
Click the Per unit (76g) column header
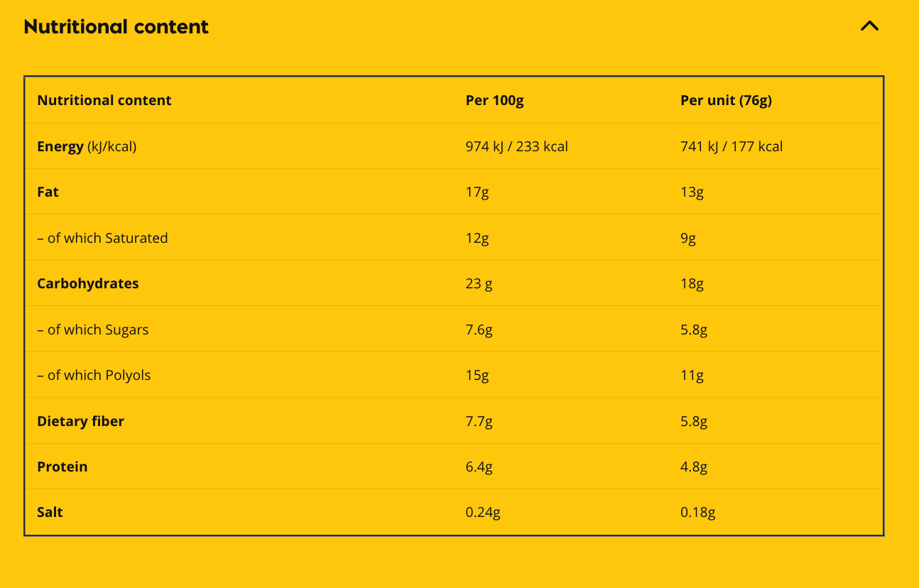click(726, 100)
